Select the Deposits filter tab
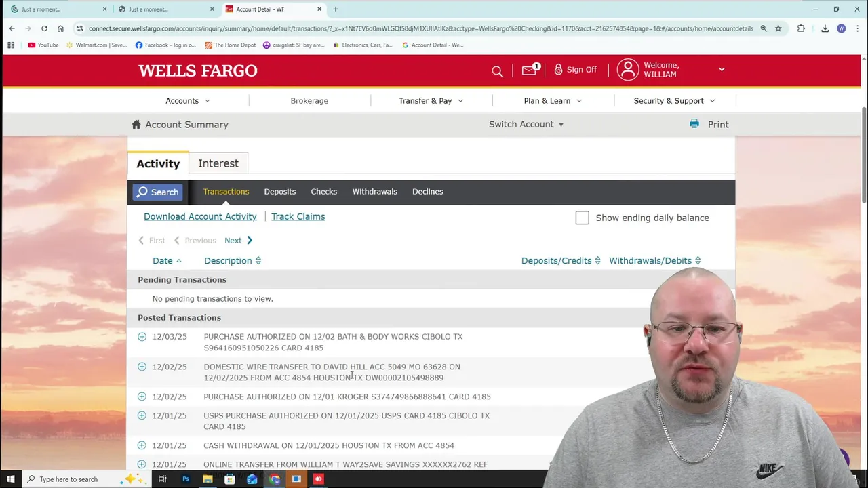Screen dimensions: 868x488 [280, 192]
